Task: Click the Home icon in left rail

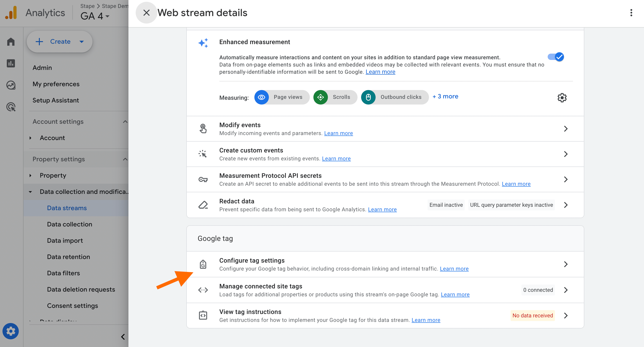Action: point(11,42)
